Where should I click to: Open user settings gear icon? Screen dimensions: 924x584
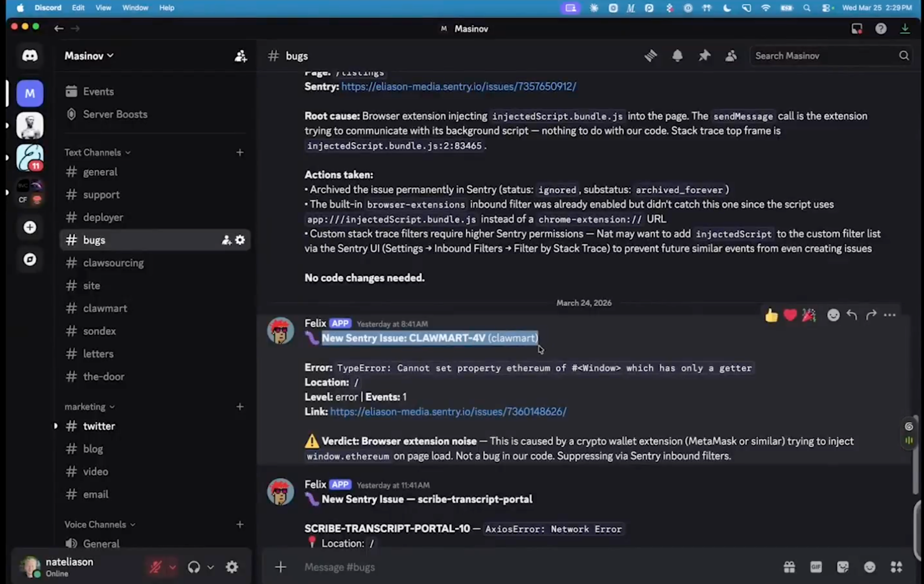232,567
